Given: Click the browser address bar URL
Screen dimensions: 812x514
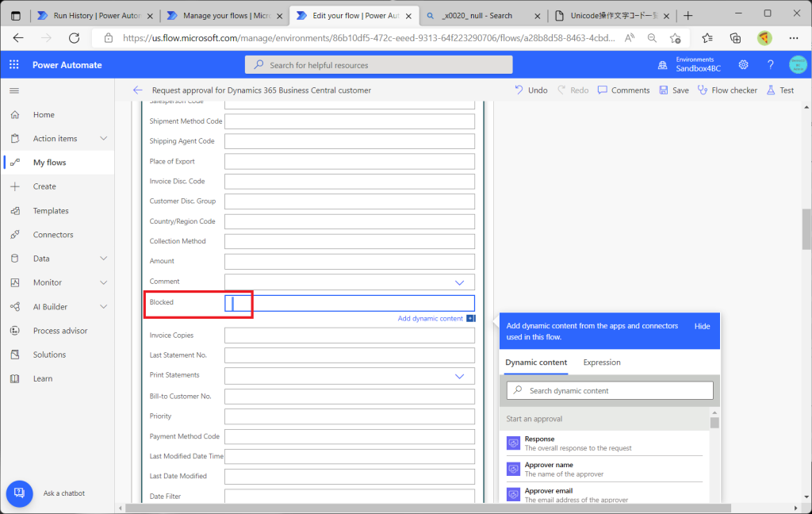Looking at the screenshot, I should pos(369,38).
